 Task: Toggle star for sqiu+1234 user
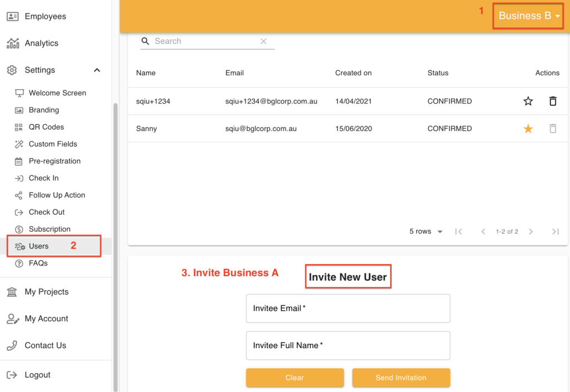528,101
